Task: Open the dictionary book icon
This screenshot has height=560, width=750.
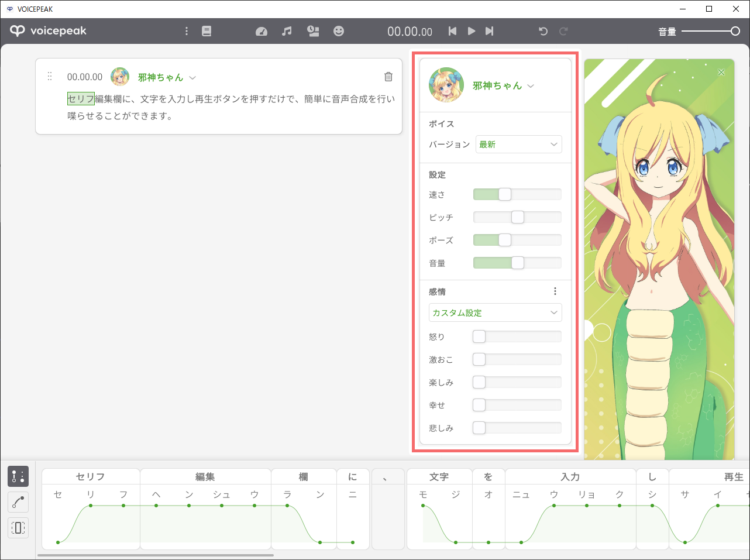Action: pos(207,31)
